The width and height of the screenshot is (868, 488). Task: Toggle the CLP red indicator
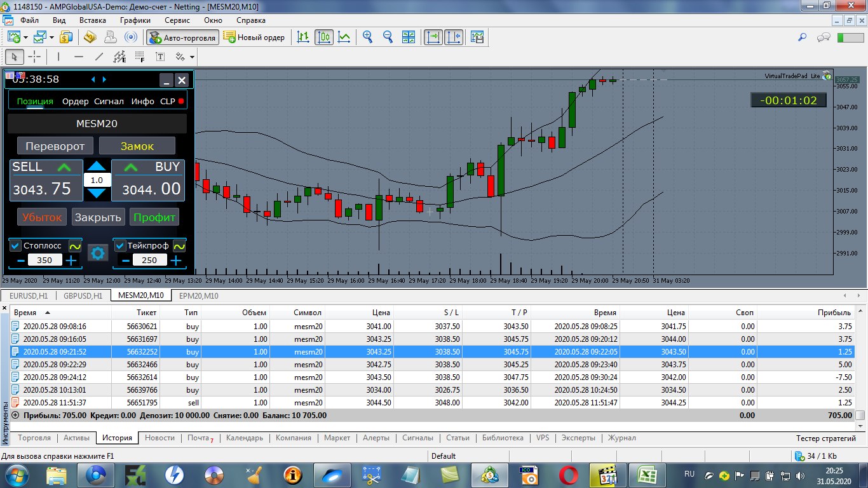181,101
